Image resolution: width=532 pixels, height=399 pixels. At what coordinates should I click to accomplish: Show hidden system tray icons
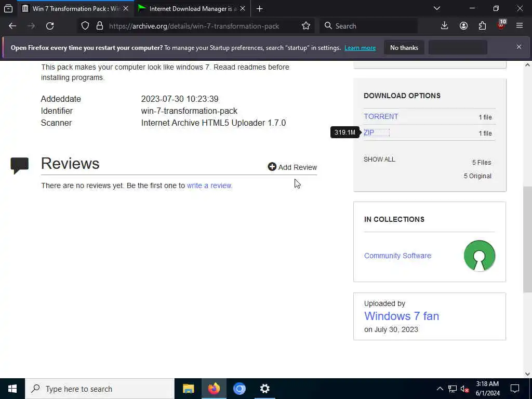[440, 389]
